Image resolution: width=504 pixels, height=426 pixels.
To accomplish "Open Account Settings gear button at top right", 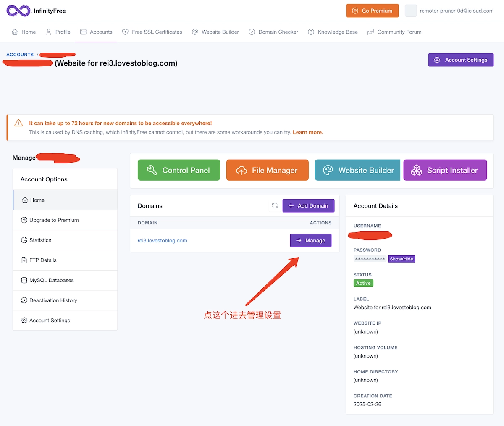I will click(x=461, y=60).
